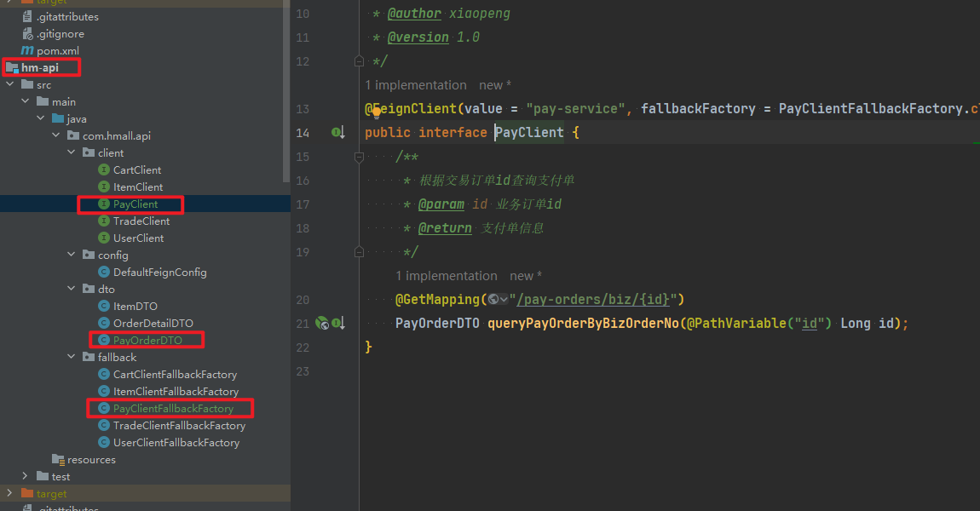Click the DefaultFeignConfig class icon

click(x=104, y=273)
